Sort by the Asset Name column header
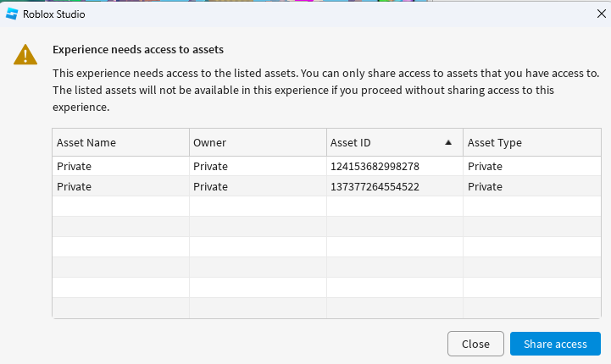 click(120, 143)
